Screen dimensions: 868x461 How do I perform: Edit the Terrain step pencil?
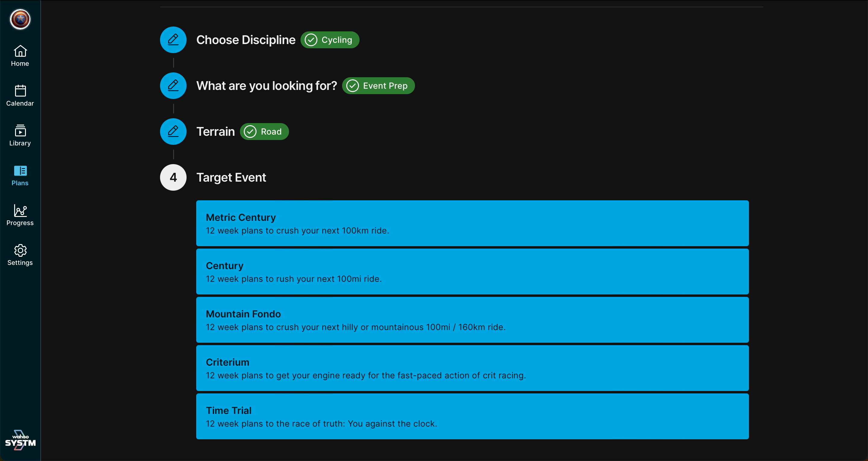[173, 132]
